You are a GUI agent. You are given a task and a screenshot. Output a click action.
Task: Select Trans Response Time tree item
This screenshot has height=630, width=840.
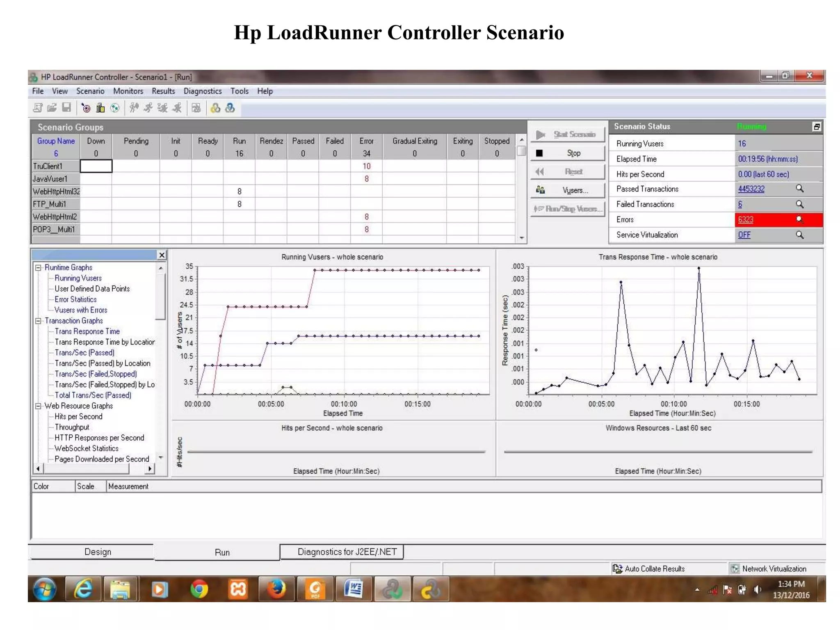87,331
